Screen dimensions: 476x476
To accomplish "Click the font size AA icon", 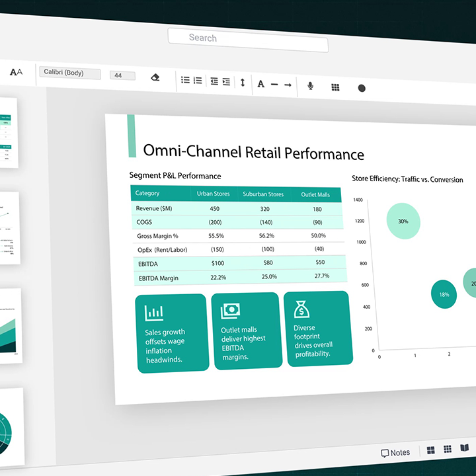I will coord(16,72).
